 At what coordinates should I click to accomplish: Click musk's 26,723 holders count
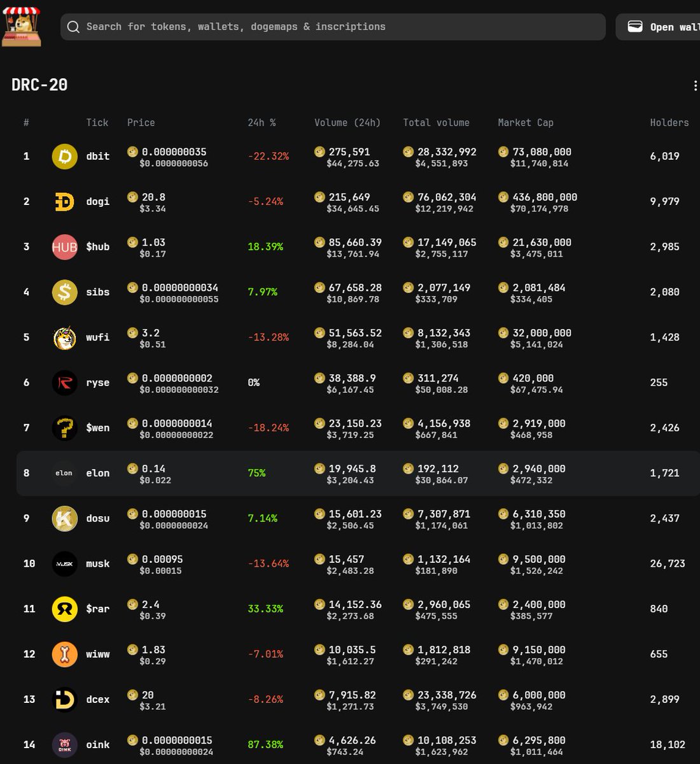[668, 563]
